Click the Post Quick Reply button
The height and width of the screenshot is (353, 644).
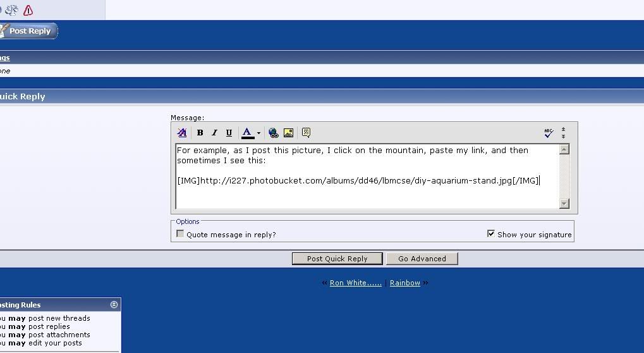point(337,259)
